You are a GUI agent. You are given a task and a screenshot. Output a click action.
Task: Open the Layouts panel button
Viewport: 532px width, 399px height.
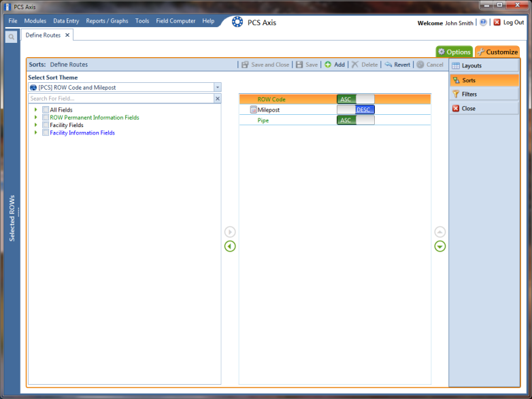[484, 66]
